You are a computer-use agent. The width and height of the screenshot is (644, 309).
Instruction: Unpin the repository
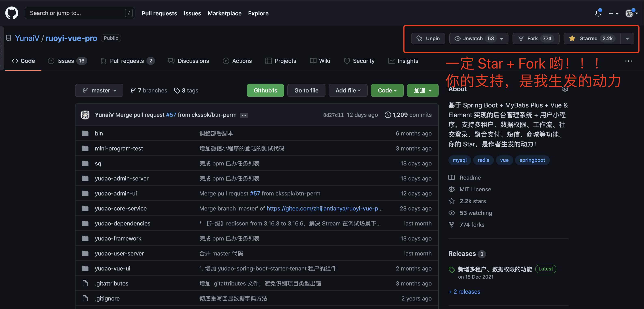tap(428, 39)
